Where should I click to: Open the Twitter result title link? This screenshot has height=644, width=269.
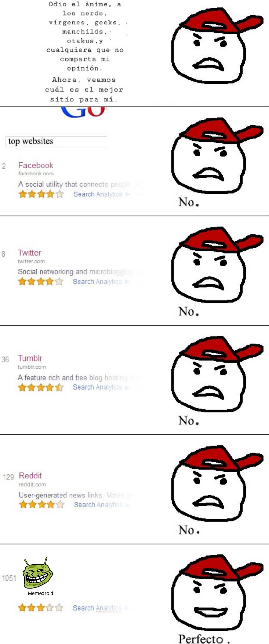point(29,253)
